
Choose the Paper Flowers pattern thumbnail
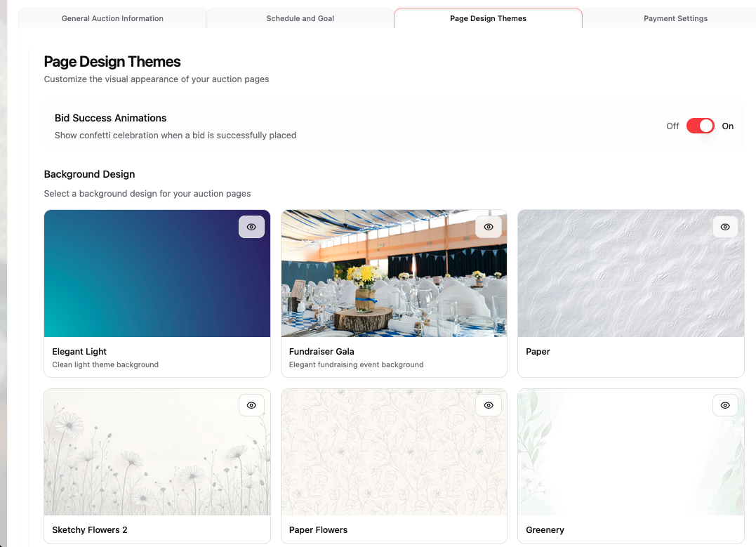(x=394, y=456)
